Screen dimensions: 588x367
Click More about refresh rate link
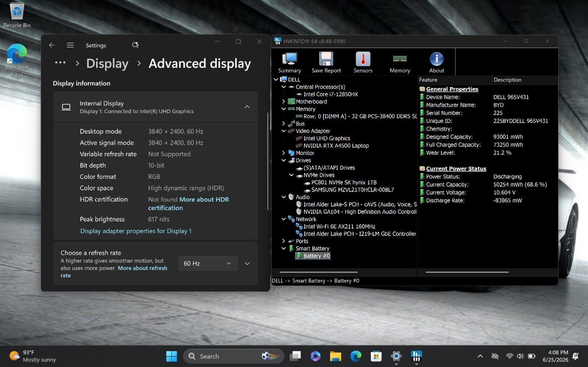click(114, 272)
